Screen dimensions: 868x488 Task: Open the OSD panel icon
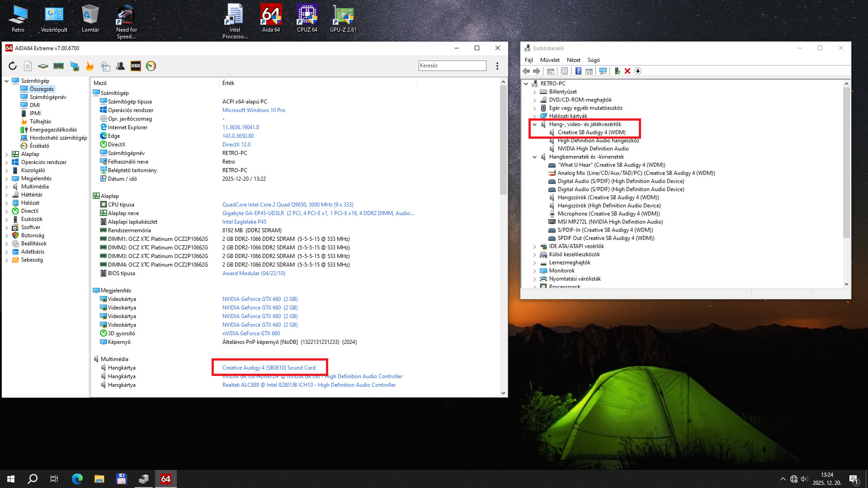click(x=136, y=66)
